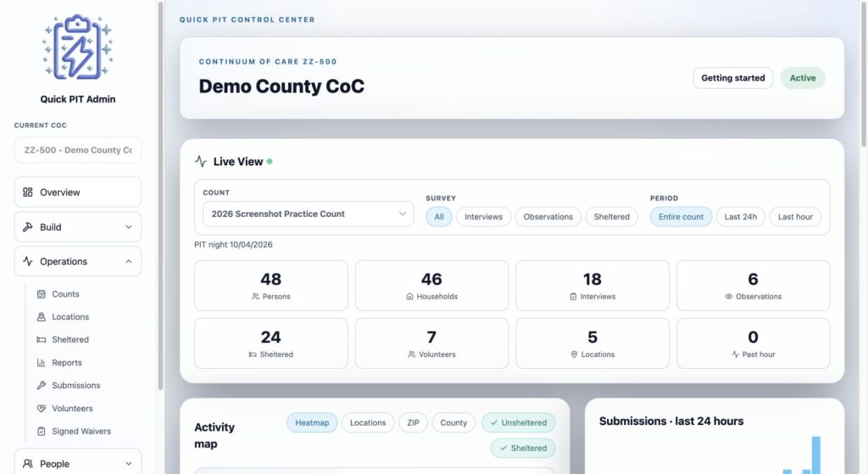Image resolution: width=868 pixels, height=474 pixels.
Task: Set period to Last 24h
Action: pyautogui.click(x=741, y=216)
